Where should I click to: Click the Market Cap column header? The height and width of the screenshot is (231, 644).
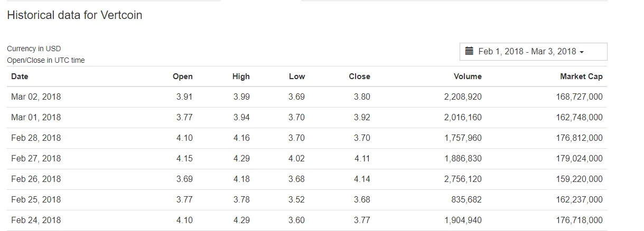[581, 76]
